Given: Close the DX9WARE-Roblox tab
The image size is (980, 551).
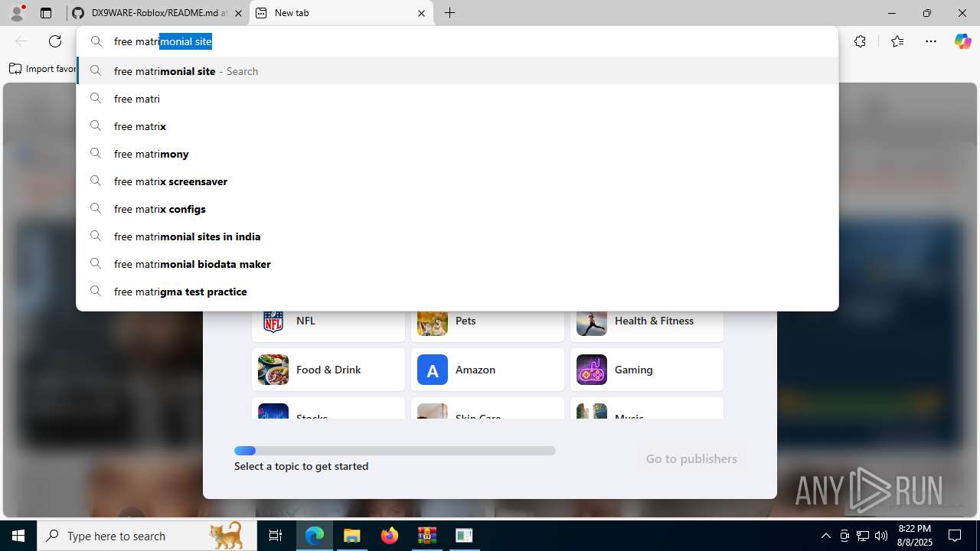Looking at the screenshot, I should point(238,13).
